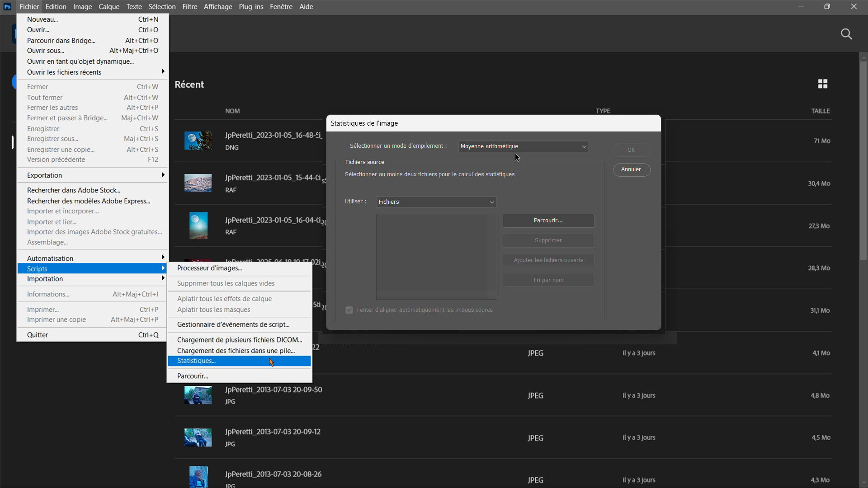Choose 'Statistiques...' in Scripts submenu
Viewport: 868px width, 488px height.
tap(239, 361)
